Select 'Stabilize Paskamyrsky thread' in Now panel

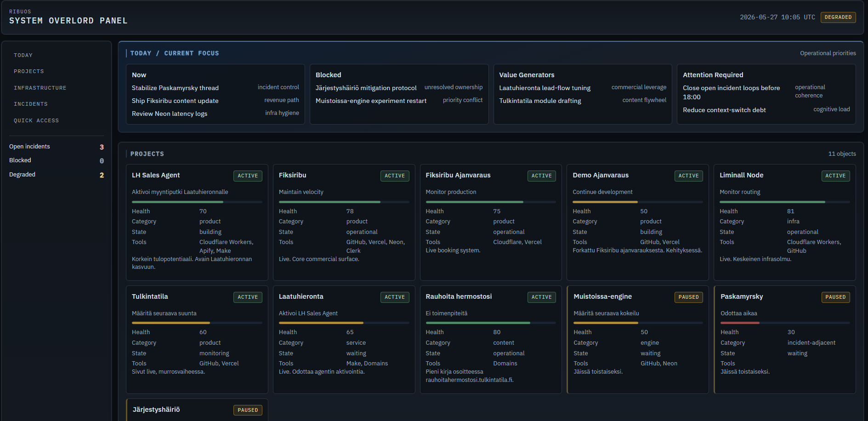click(x=175, y=88)
